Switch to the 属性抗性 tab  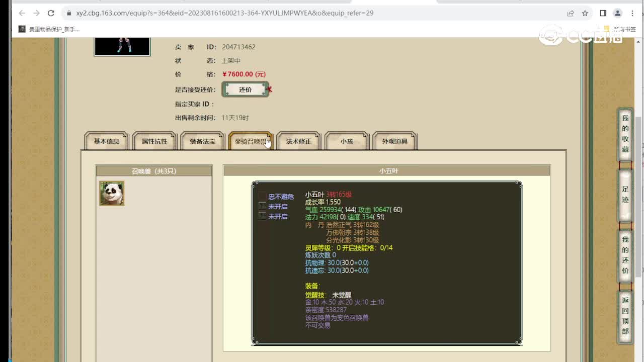click(x=154, y=141)
